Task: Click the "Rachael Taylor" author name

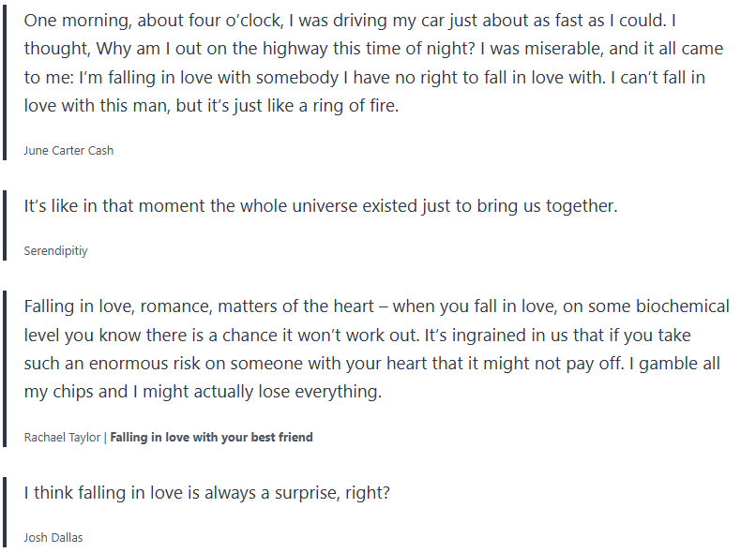Action: [x=61, y=437]
